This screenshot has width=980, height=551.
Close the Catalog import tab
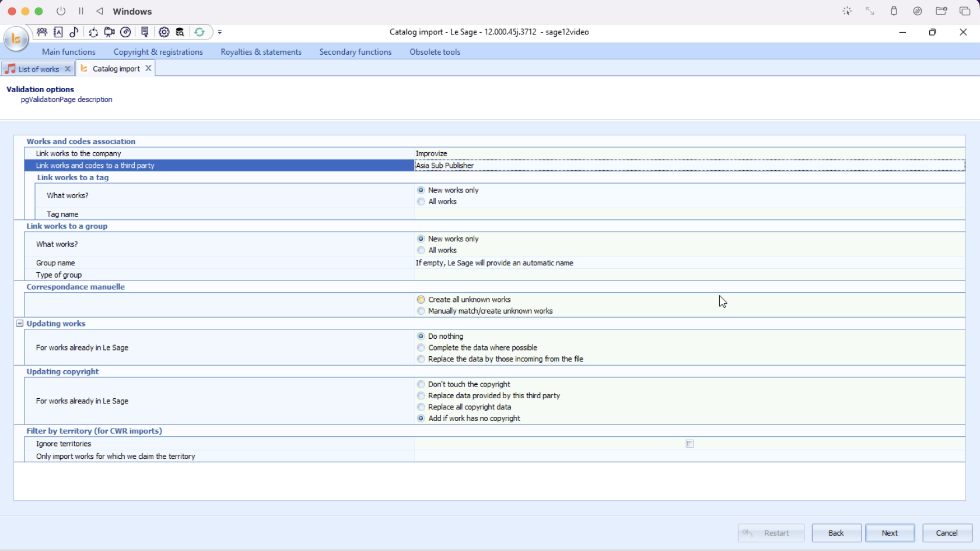pyautogui.click(x=148, y=68)
